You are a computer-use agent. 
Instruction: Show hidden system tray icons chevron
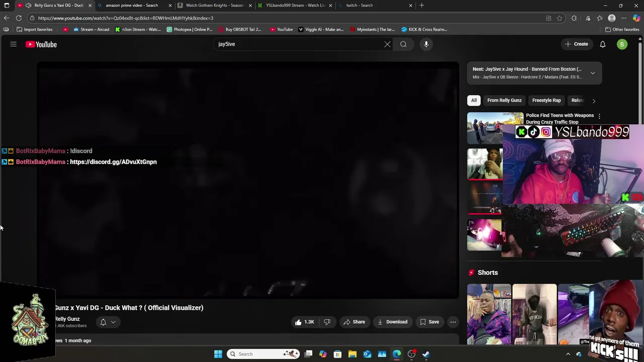[568, 354]
